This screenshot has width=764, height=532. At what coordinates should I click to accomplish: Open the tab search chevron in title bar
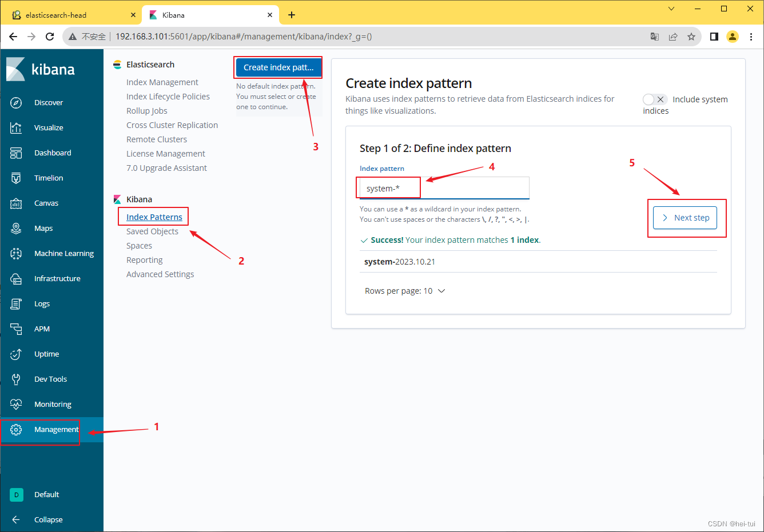[671, 9]
